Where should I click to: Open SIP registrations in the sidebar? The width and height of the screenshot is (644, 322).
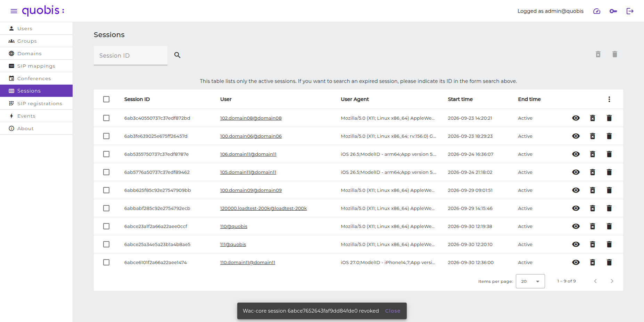coord(36,103)
